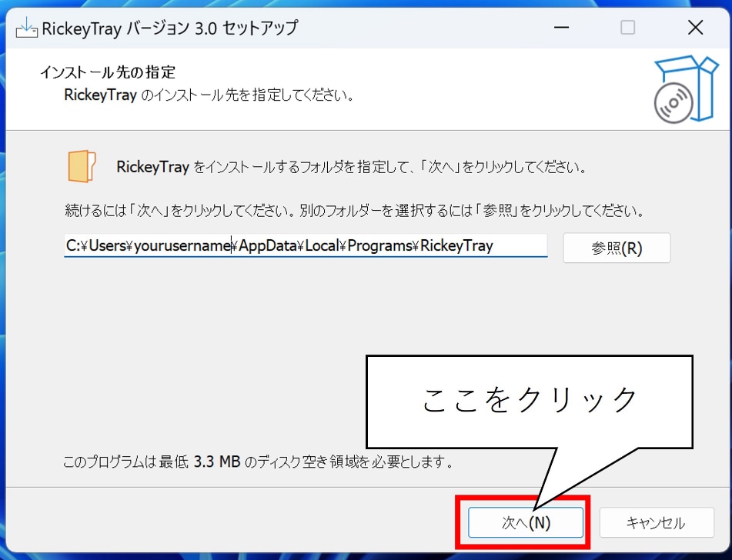The height and width of the screenshot is (560, 732).
Task: Open the 参照(R) folder browser
Action: 617,248
